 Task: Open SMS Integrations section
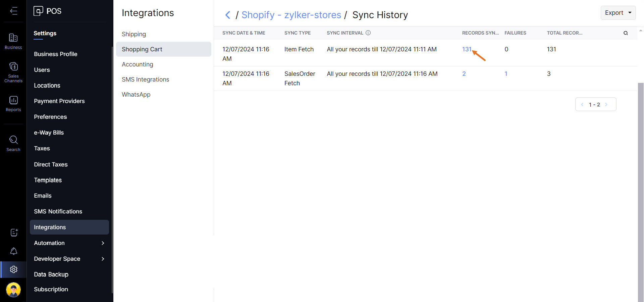pyautogui.click(x=145, y=80)
